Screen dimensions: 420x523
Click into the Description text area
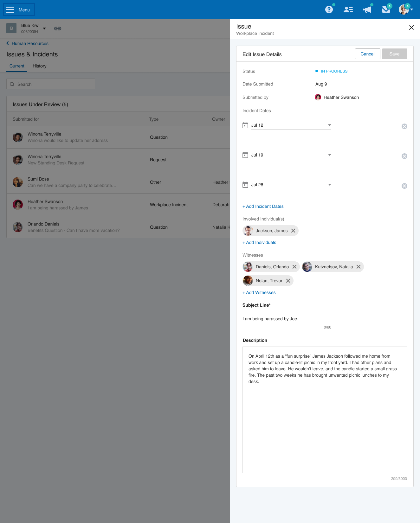(x=325, y=410)
